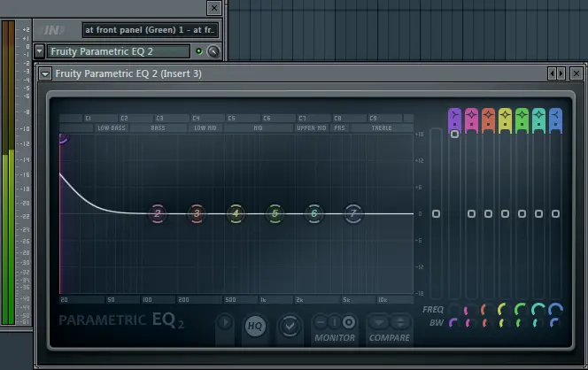
Task: Set MONITOR to the middle bar option
Action: 335,322
